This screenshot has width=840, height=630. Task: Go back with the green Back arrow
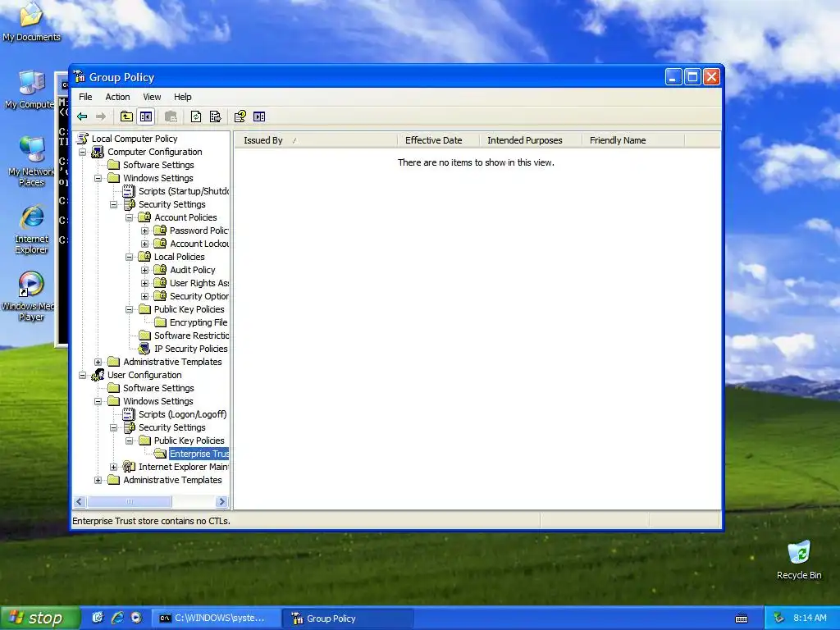pyautogui.click(x=82, y=116)
